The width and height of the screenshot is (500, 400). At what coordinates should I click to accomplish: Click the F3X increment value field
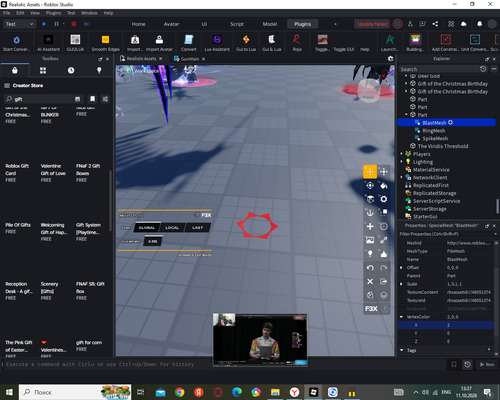(x=153, y=241)
